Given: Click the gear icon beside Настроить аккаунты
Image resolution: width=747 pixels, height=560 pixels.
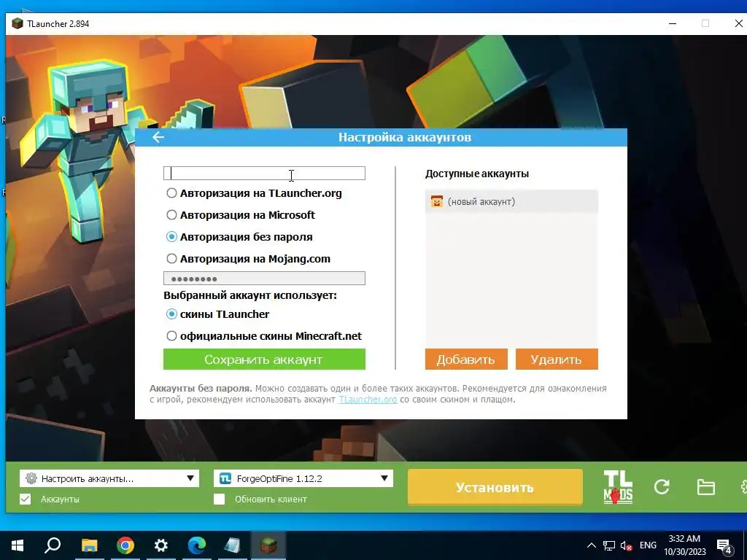Looking at the screenshot, I should [31, 478].
